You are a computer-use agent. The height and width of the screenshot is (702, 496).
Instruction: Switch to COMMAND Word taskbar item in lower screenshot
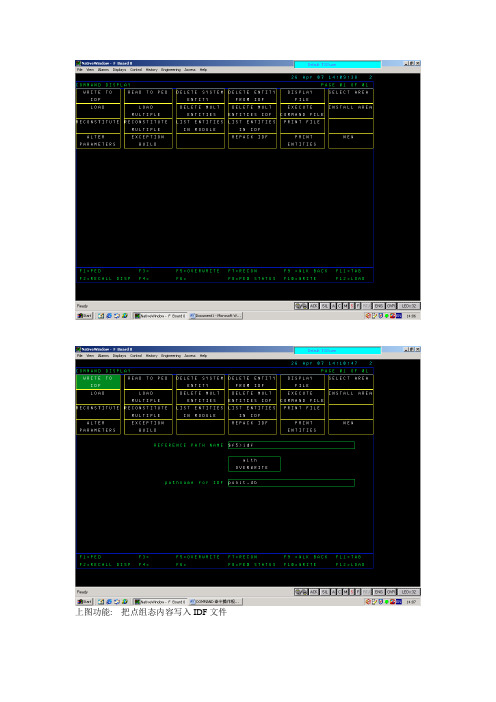215,602
